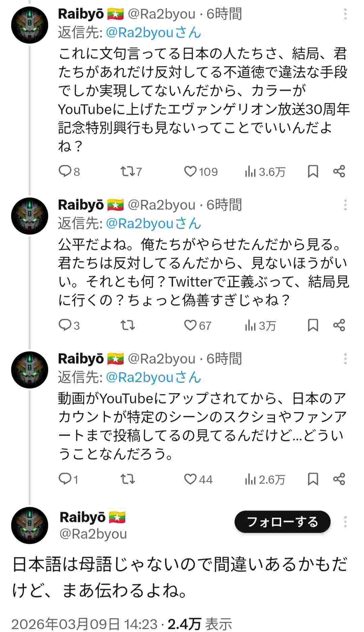This screenshot has width=364, height=632.
Task: Like the tweet with 109 likes
Action: coord(190,171)
